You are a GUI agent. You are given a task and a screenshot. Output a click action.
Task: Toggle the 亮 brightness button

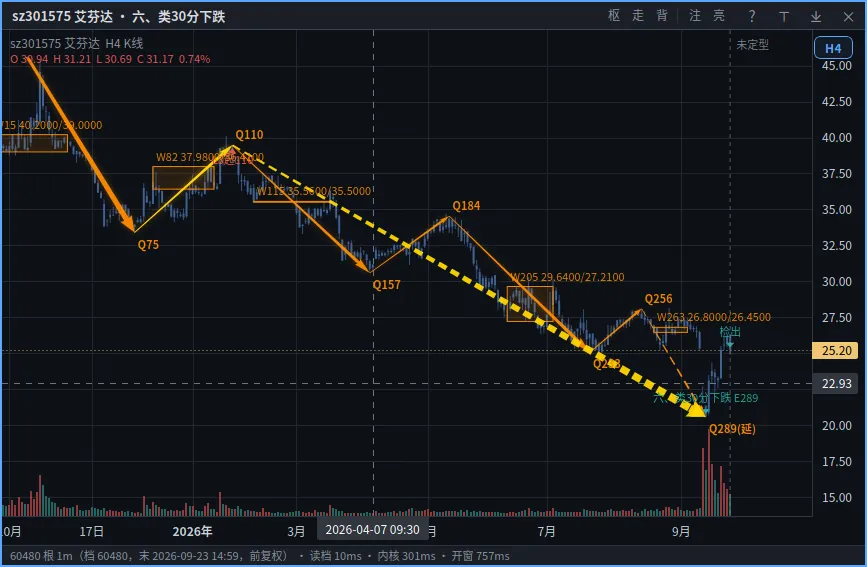point(719,15)
